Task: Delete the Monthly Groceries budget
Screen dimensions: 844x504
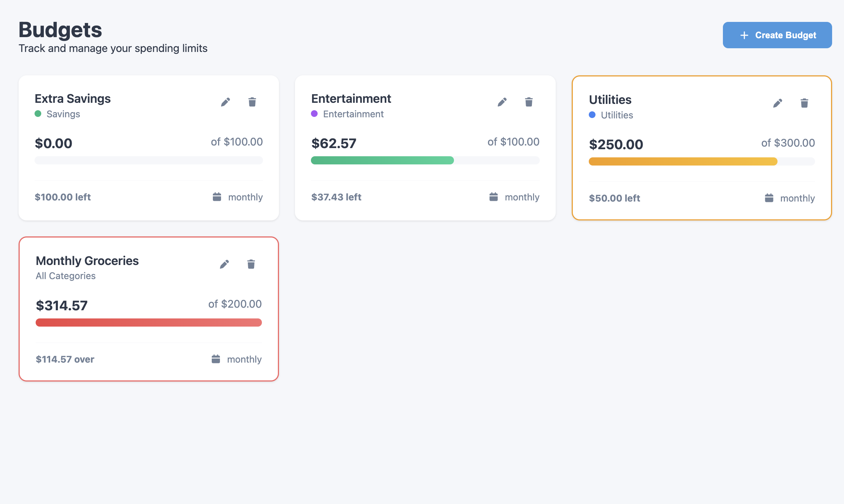Action: (x=251, y=264)
